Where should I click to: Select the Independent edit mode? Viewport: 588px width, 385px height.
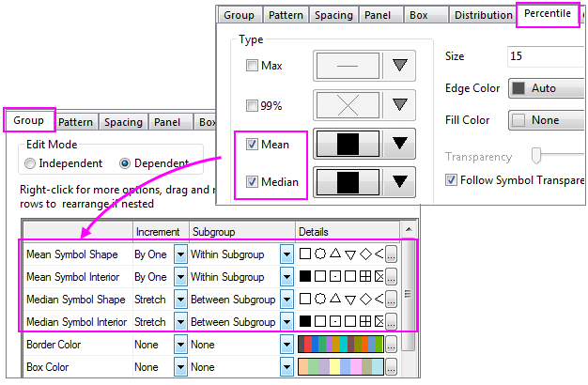pyautogui.click(x=31, y=163)
